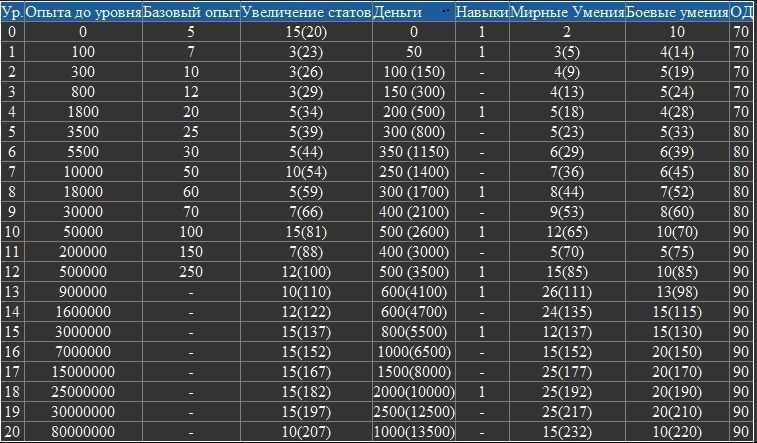Viewport: 757px width, 443px height.
Task: Select the money cell '350 (1150)'
Action: [412, 151]
